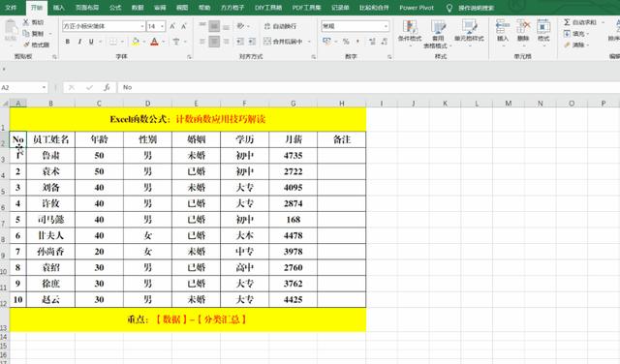Viewport: 620px width, 364px height.
Task: Click the Clear (清除) eraser icon
Action: [x=567, y=45]
